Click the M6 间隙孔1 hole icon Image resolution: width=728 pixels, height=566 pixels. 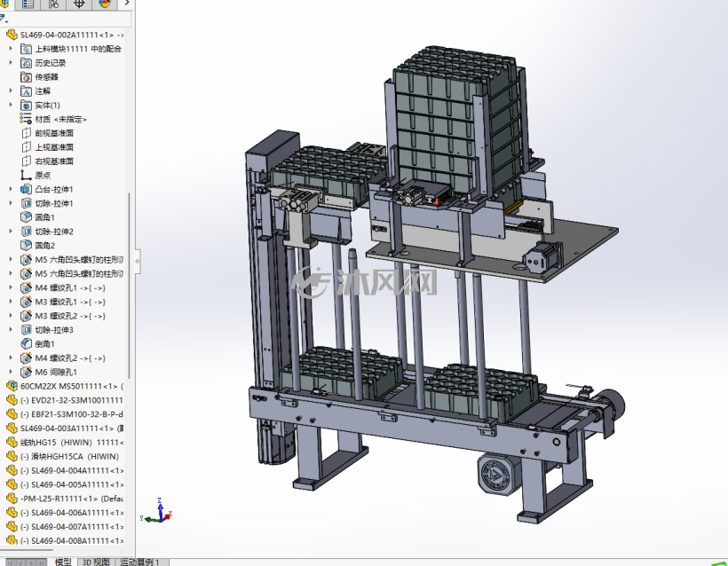pos(27,372)
